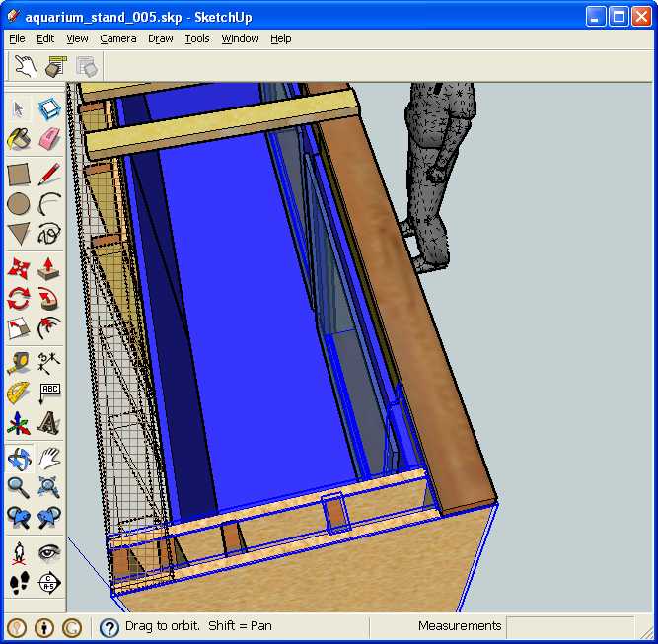Activate the Tape Measure tool
Screen dimensions: 658x644
click(x=18, y=363)
